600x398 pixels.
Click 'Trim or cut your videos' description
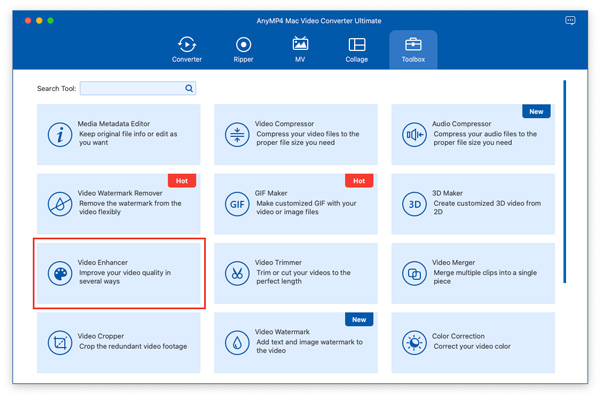click(303, 277)
